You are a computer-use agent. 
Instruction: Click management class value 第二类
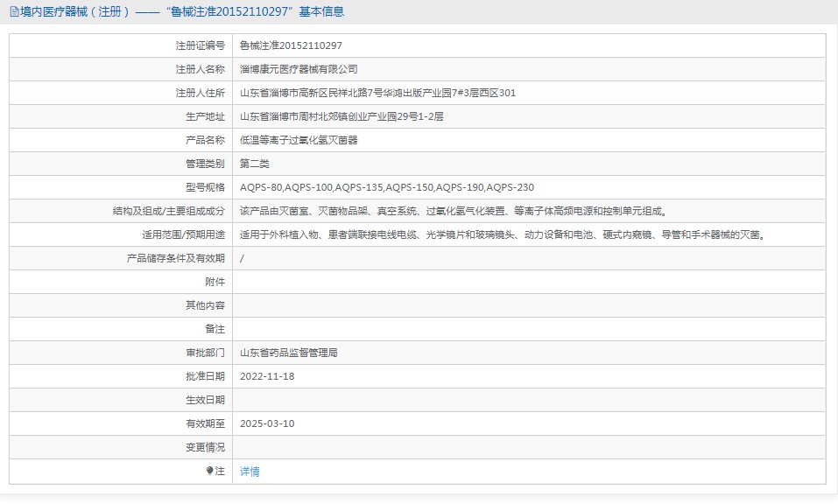coord(255,164)
